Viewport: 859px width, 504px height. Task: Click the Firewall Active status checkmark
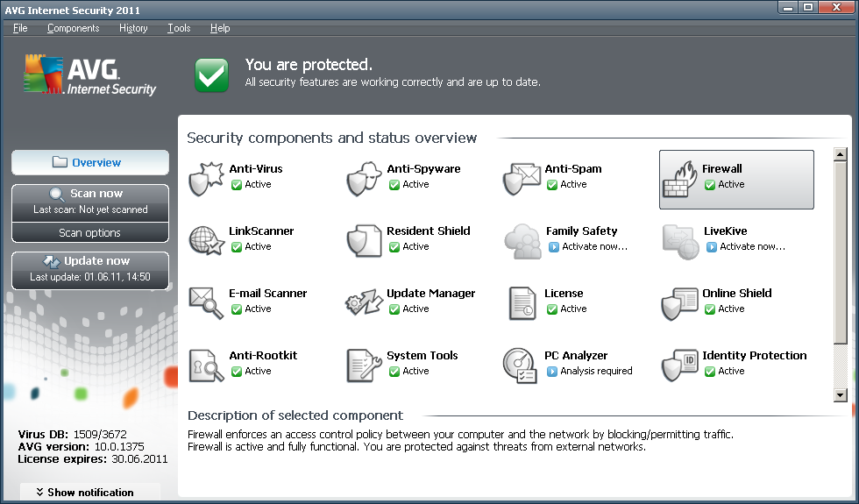710,185
